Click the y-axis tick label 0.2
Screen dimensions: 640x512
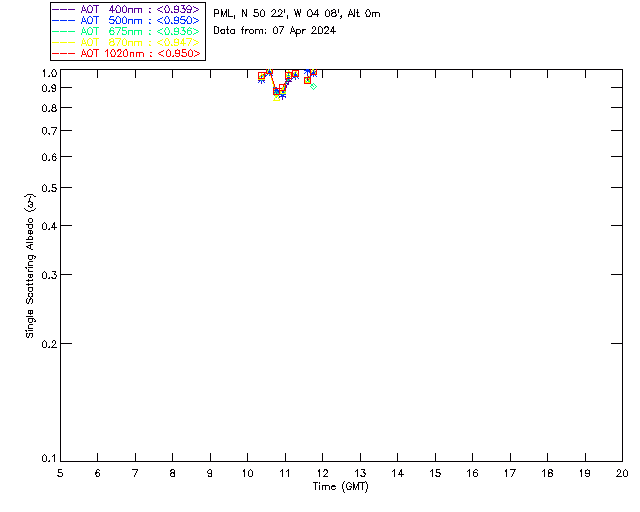point(51,344)
